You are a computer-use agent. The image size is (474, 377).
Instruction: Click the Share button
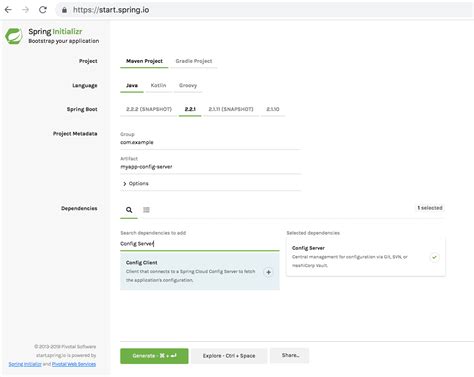(x=290, y=355)
